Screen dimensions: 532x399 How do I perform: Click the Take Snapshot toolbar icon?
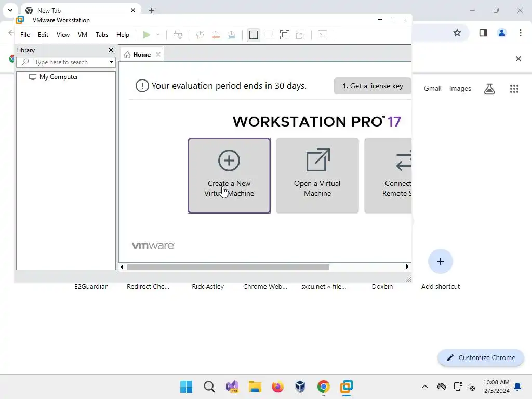click(x=199, y=35)
